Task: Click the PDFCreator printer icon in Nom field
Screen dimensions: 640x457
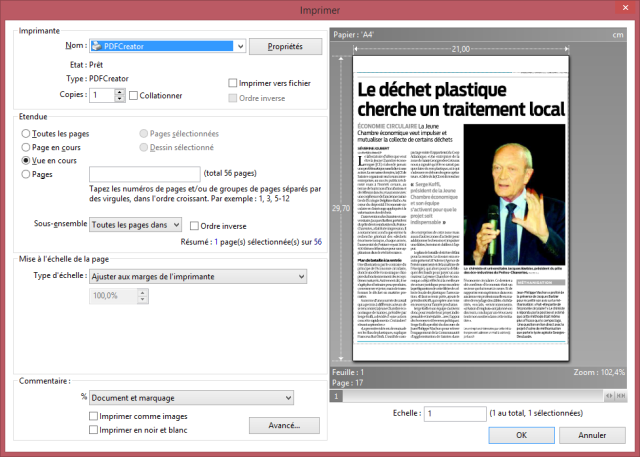Action: 96,46
